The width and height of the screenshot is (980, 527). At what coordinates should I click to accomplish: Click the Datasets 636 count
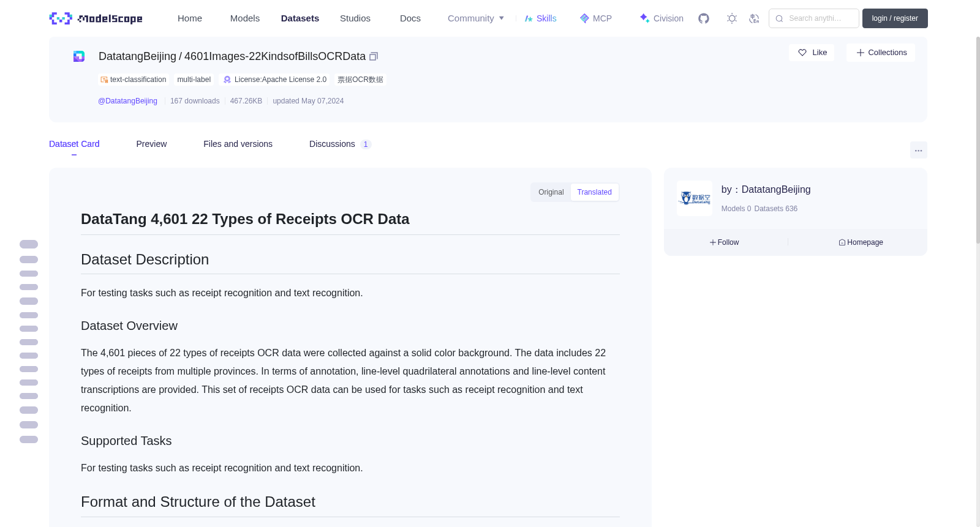tap(776, 209)
